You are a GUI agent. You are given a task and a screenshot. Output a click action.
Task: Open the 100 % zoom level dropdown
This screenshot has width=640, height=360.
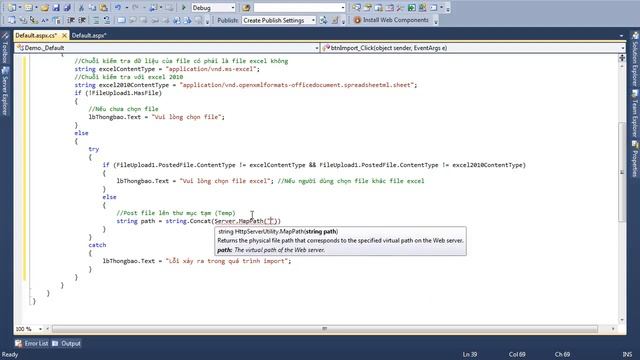[40, 329]
